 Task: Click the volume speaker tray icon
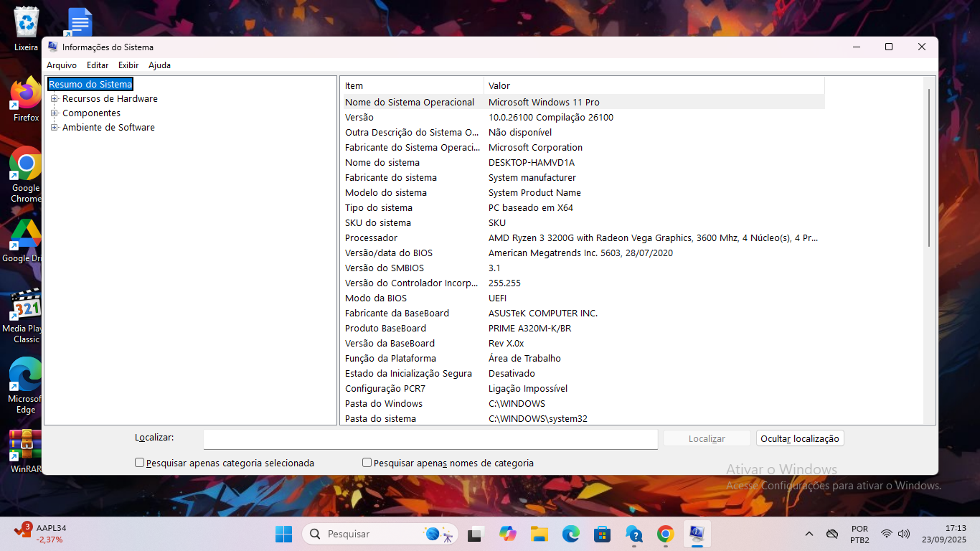click(904, 534)
